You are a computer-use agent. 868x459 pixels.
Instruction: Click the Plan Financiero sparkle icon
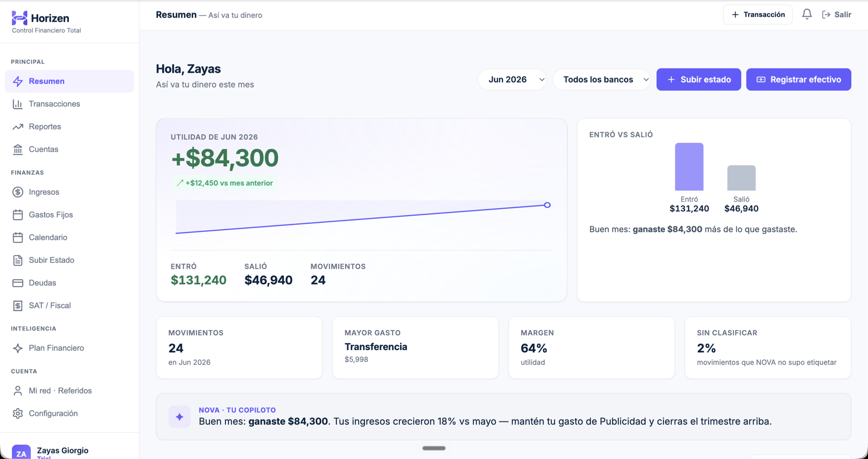pyautogui.click(x=18, y=348)
